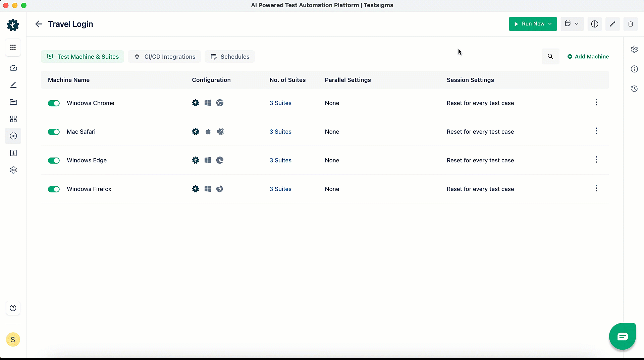Image resolution: width=644 pixels, height=360 pixels.
Task: Edit the test plan with pencil icon
Action: pos(612,24)
